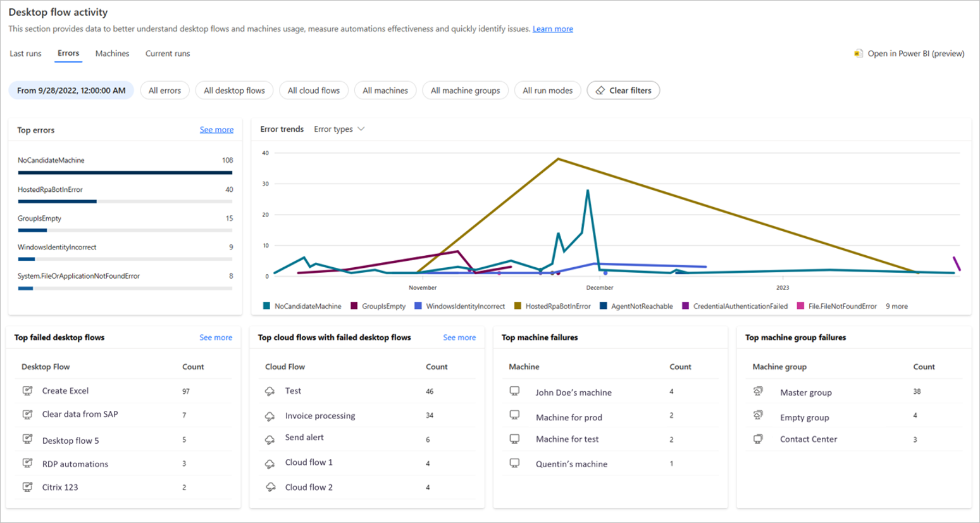980x523 pixels.
Task: Click the Power BI icon near Open in Power BI
Action: tap(859, 54)
